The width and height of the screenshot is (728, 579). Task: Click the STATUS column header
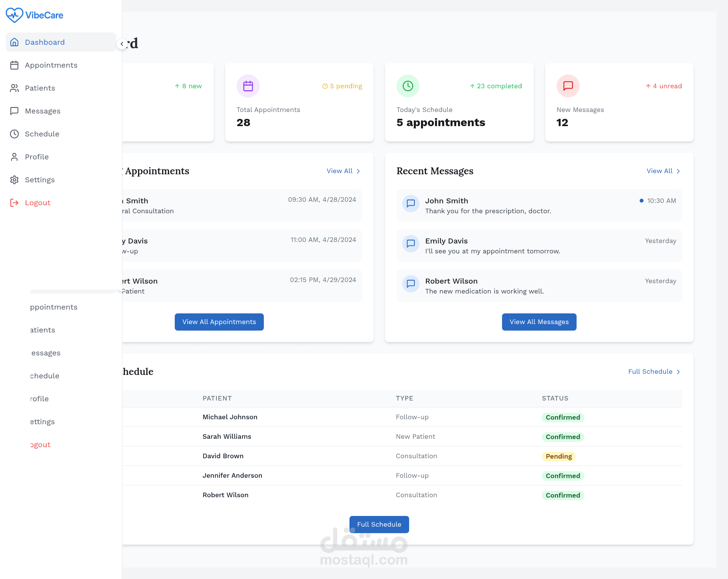coord(555,398)
